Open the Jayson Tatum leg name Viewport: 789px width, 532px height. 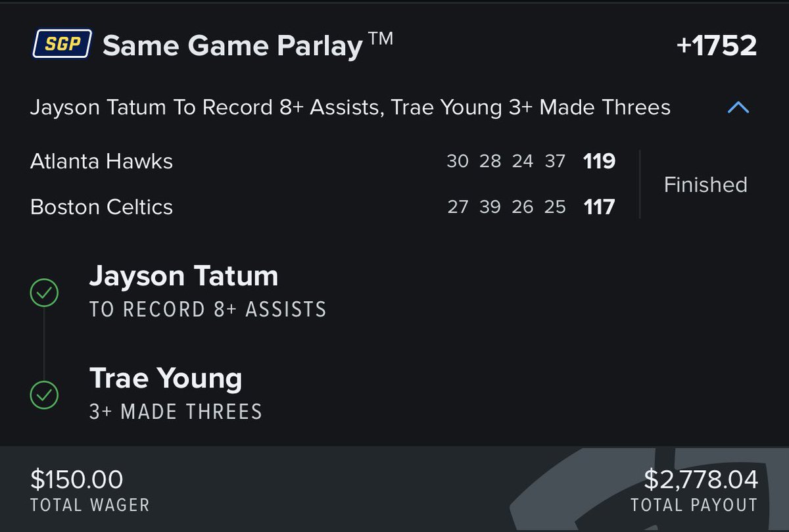[183, 276]
